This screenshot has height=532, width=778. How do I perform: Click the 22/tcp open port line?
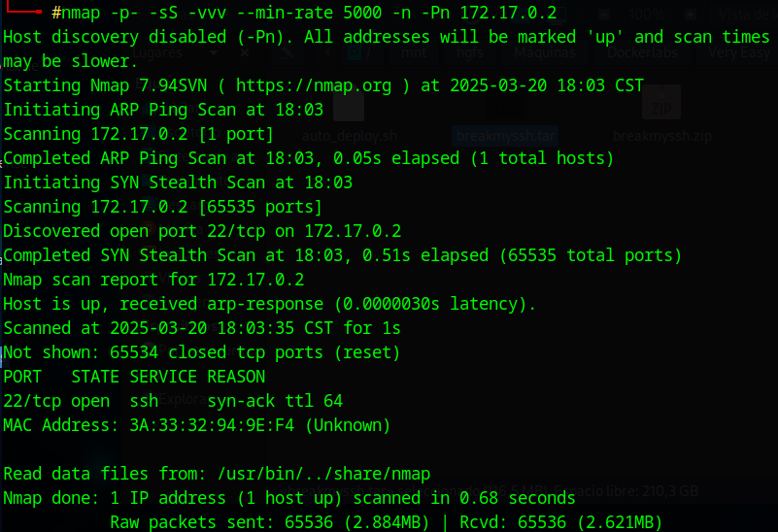(x=173, y=401)
